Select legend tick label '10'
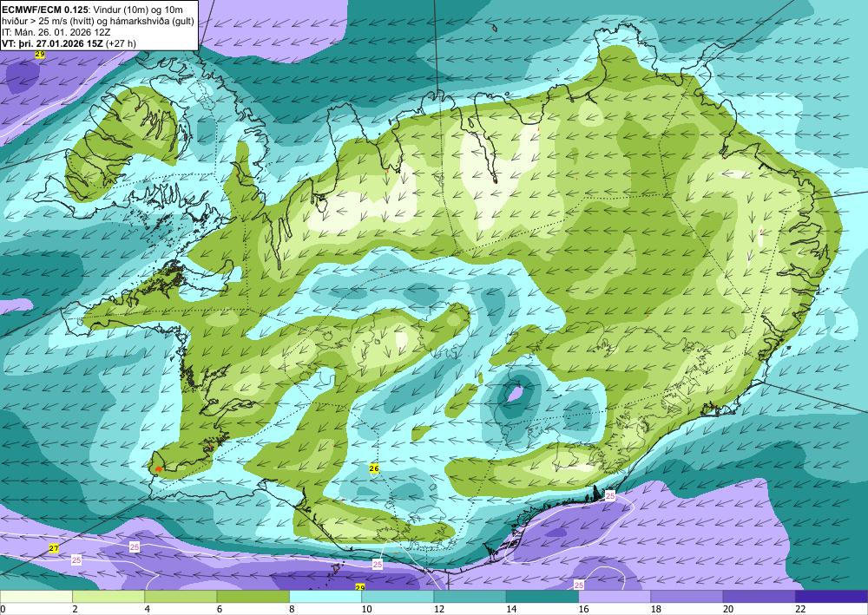 click(x=366, y=609)
